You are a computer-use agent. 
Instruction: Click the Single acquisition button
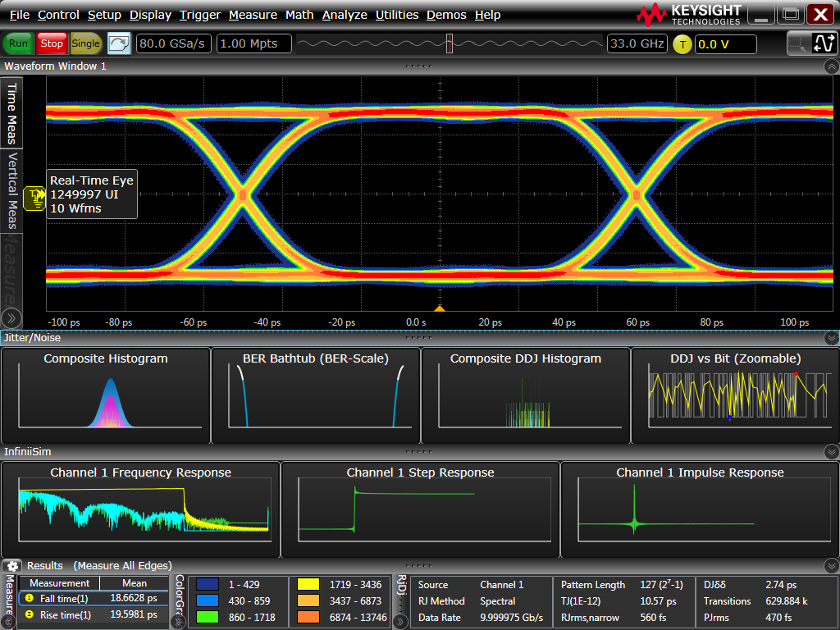[x=85, y=43]
